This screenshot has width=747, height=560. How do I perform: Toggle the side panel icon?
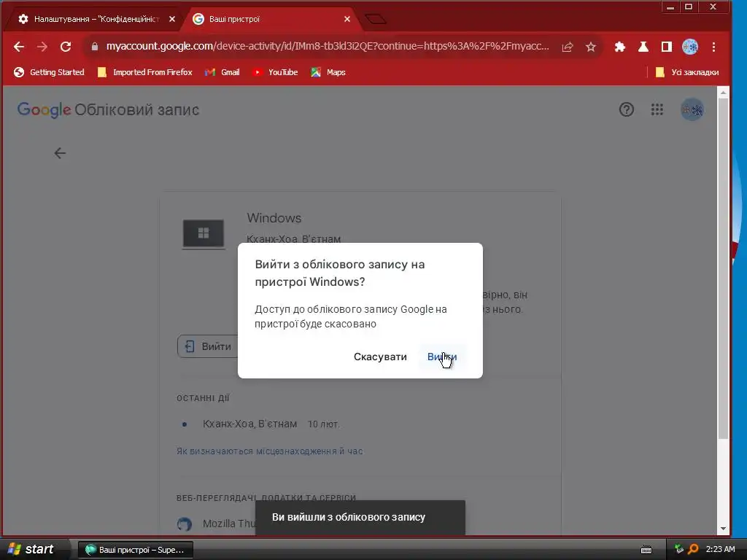[667, 47]
